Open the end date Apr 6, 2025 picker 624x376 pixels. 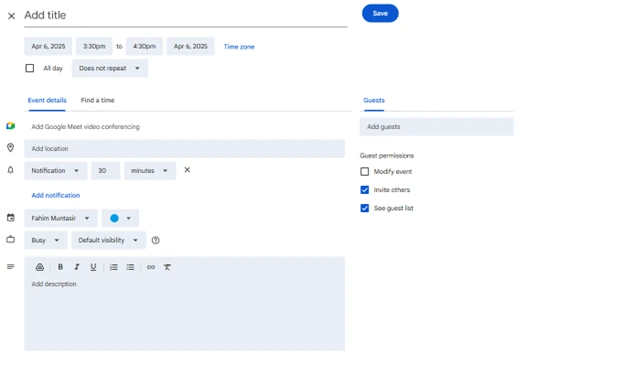point(191,46)
